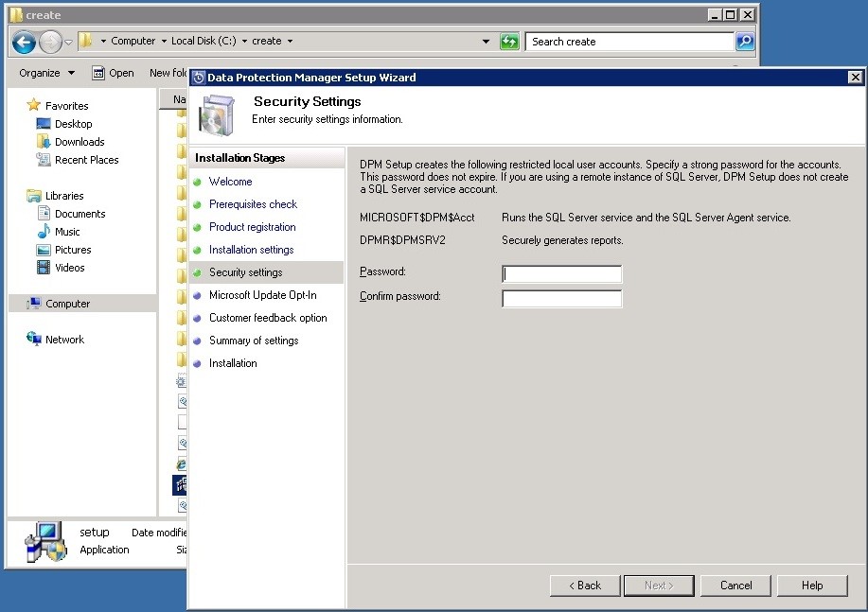The image size is (868, 612).
Task: Maximize the create Explorer window
Action: click(x=731, y=15)
